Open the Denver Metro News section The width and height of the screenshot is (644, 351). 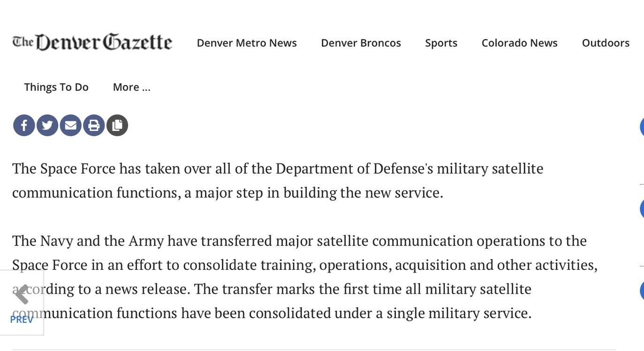pyautogui.click(x=247, y=43)
